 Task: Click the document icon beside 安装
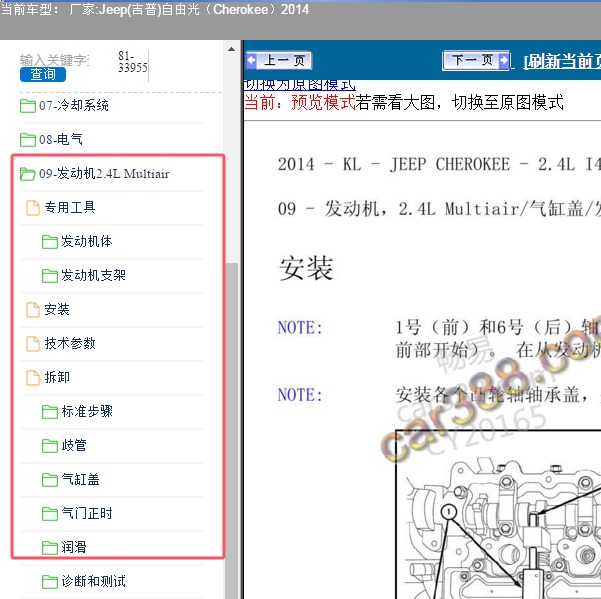click(33, 310)
